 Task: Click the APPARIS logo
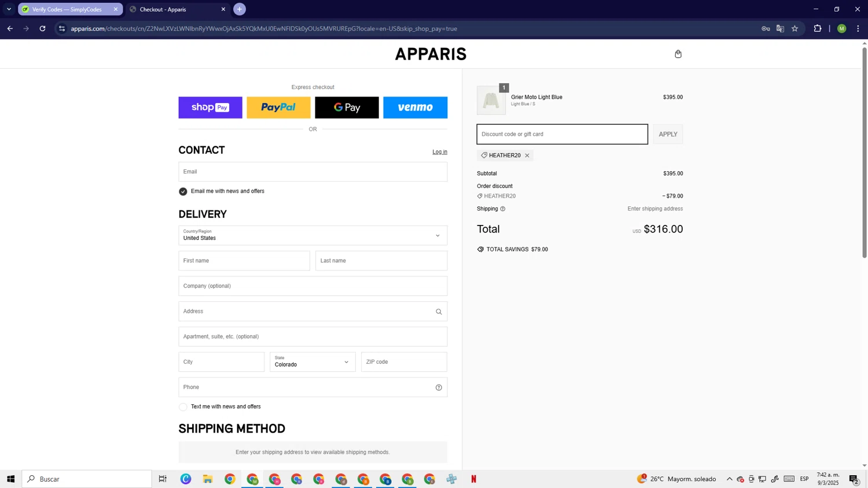coord(431,54)
